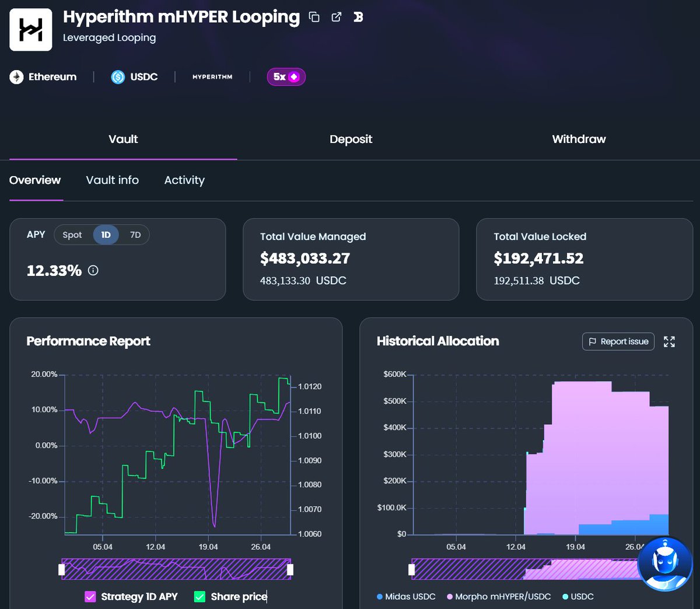The height and width of the screenshot is (609, 700).
Task: Click the 483,133.30 USDC amount
Action: pos(303,281)
